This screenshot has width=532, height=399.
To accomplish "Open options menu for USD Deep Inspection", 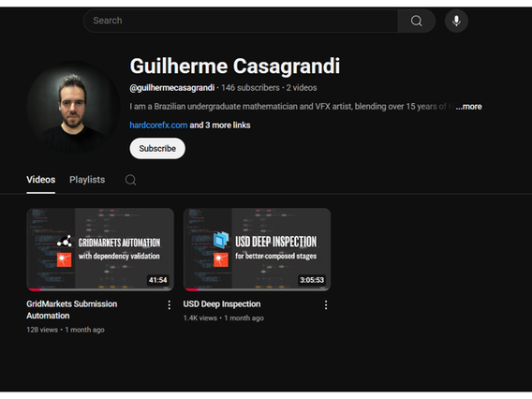I will [326, 305].
